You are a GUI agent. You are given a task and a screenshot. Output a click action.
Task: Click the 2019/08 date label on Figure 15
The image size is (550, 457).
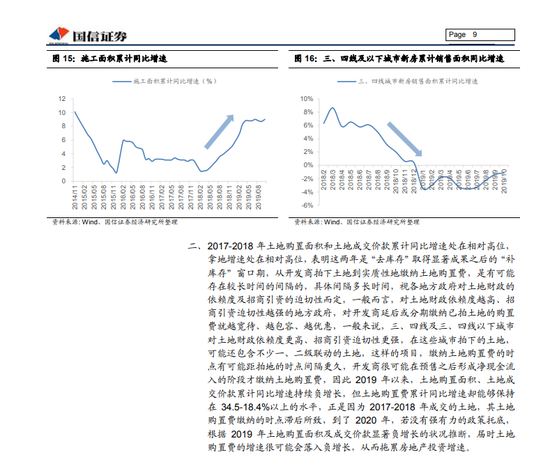pos(259,197)
